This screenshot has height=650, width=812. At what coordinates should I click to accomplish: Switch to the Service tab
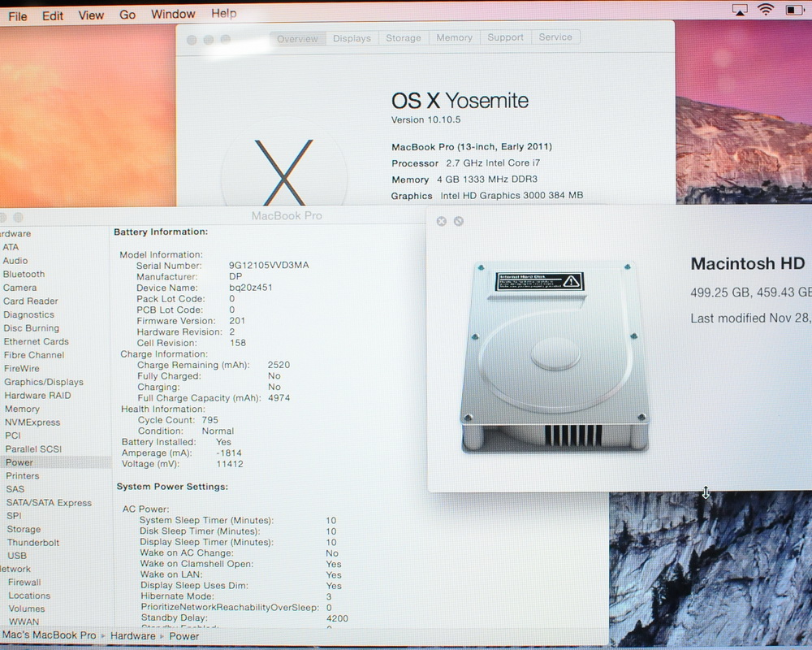pyautogui.click(x=555, y=37)
